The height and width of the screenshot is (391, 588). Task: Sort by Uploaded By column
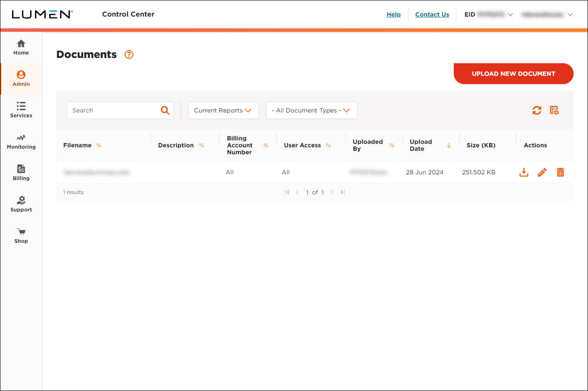coord(392,145)
